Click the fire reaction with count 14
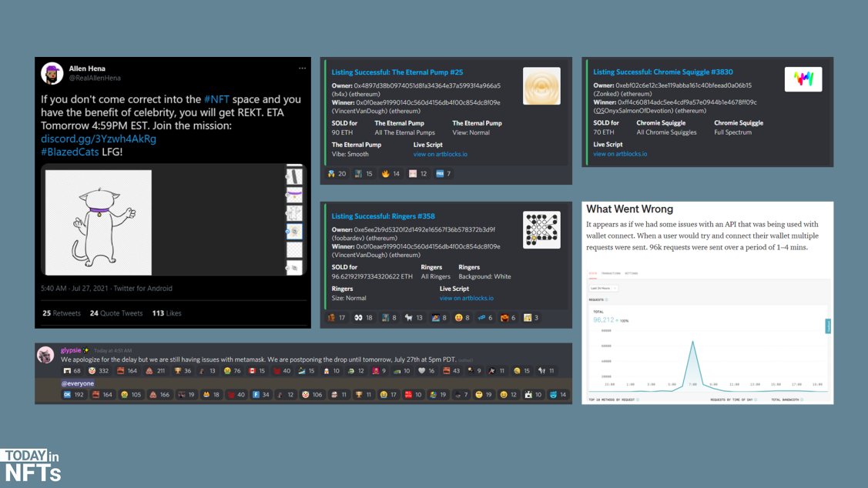Screen dimensions: 868x488 [390, 174]
